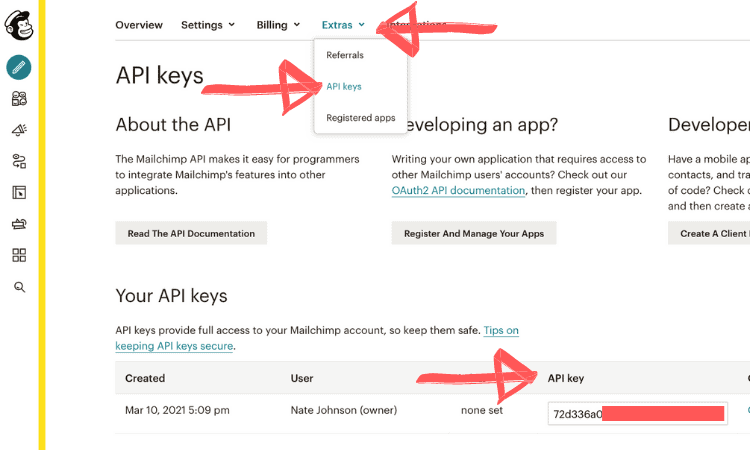The height and width of the screenshot is (450, 750).
Task: Select API keys in Extras menu
Action: point(344,87)
